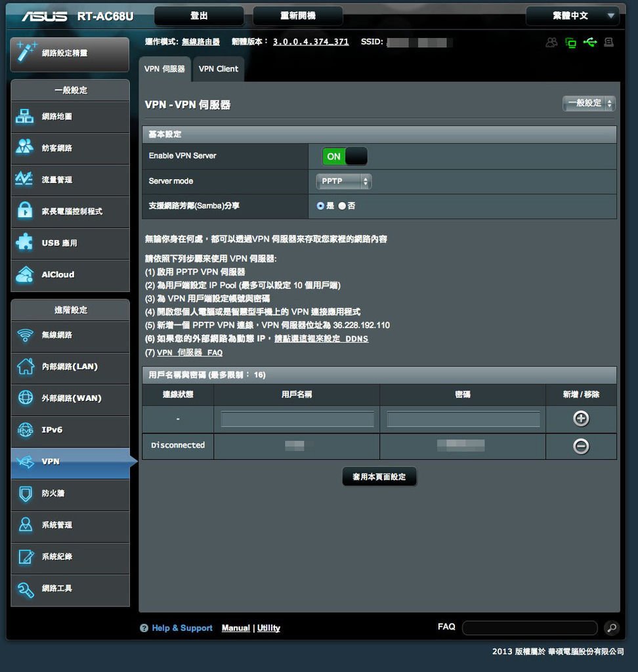Open the System Log notepad icon
638x672 pixels.
tap(26, 556)
